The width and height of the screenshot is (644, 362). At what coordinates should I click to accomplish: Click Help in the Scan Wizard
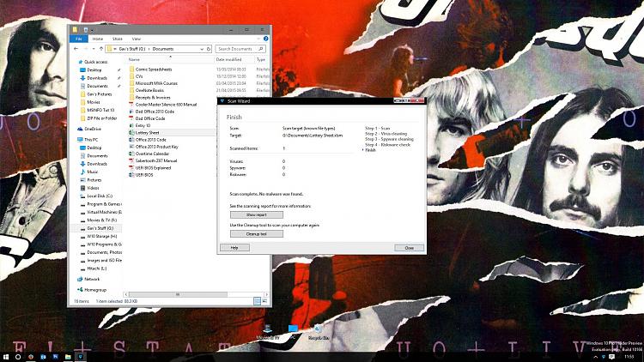[234, 248]
